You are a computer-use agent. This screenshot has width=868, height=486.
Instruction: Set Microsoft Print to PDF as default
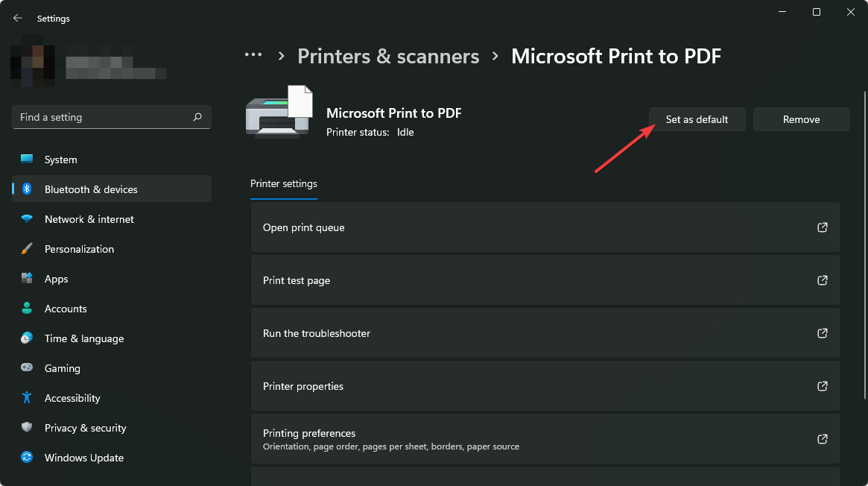click(697, 119)
